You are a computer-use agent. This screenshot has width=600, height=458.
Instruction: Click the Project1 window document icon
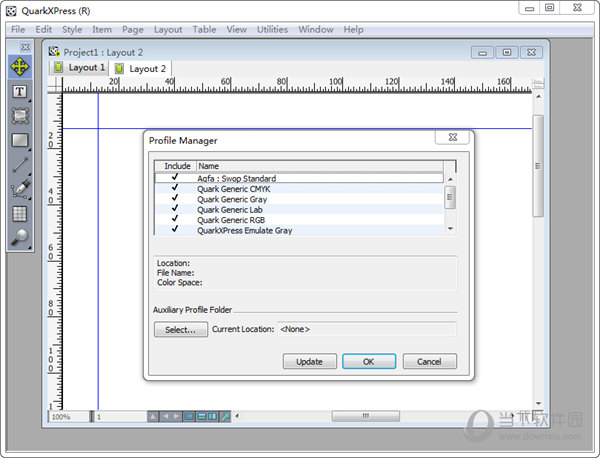(x=54, y=52)
